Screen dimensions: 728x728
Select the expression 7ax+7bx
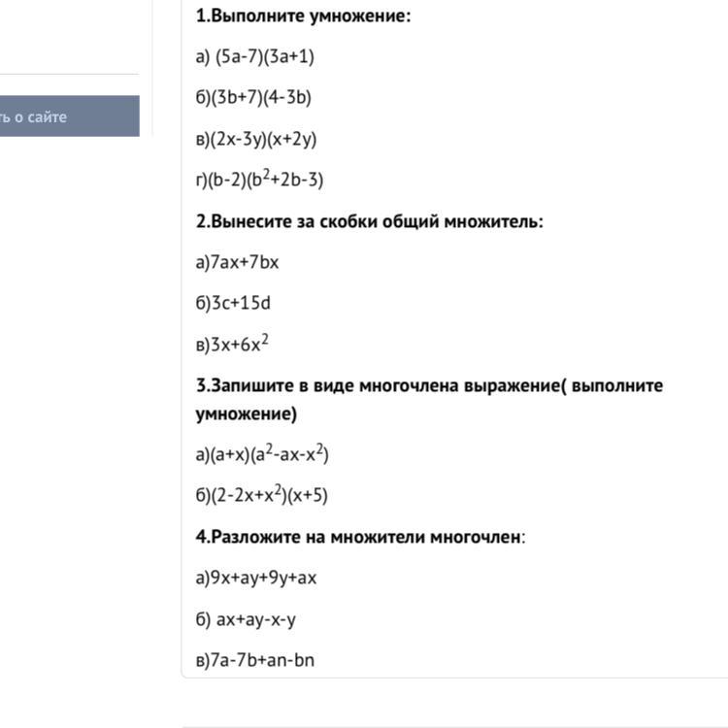pyautogui.click(x=245, y=262)
